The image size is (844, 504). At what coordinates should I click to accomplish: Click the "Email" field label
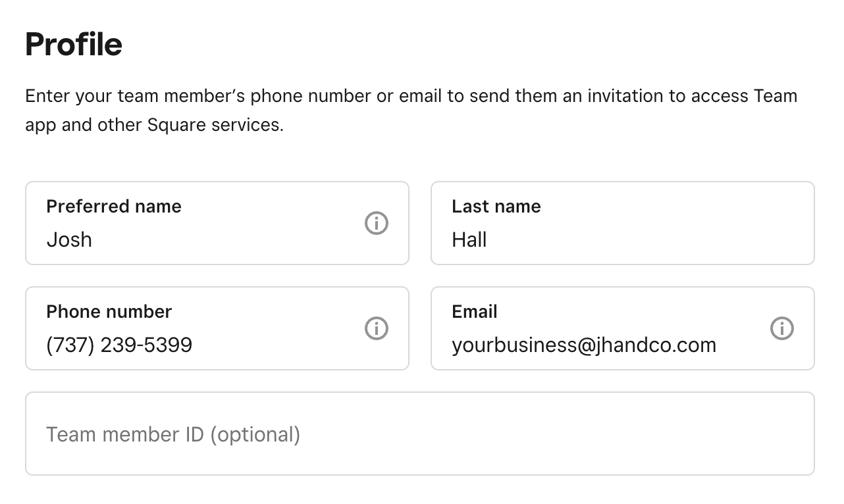coord(475,312)
